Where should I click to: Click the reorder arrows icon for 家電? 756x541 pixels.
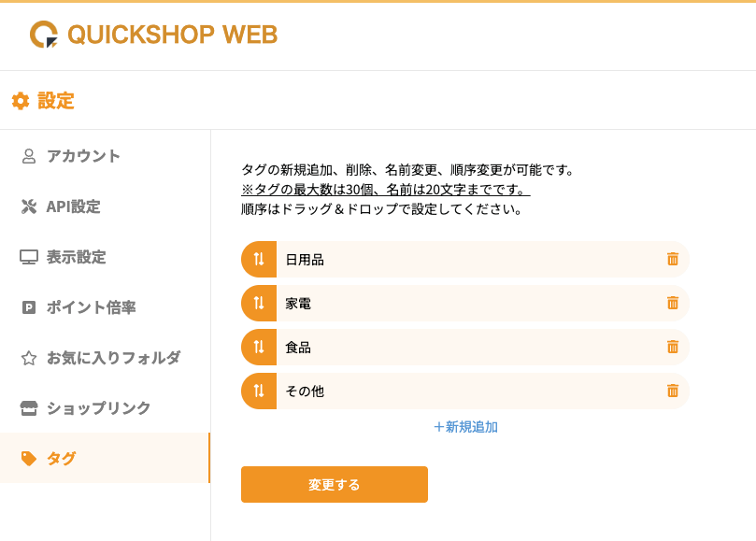(259, 304)
